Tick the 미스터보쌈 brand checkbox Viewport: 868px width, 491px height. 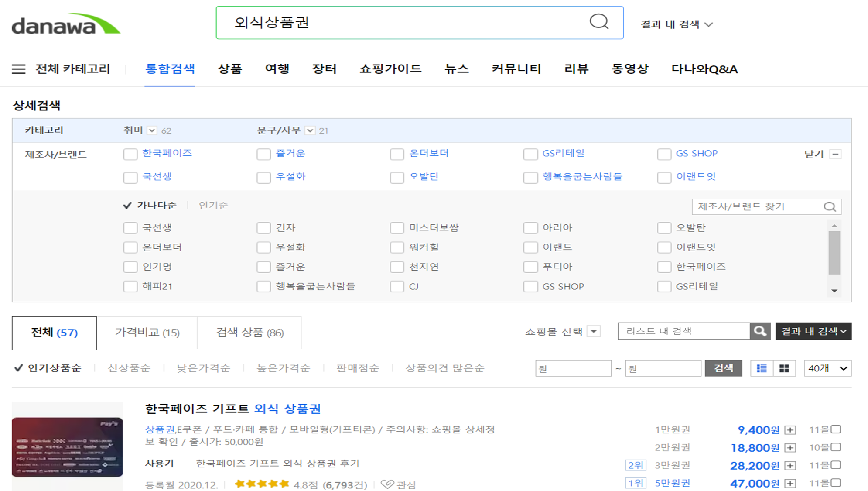[x=396, y=228]
